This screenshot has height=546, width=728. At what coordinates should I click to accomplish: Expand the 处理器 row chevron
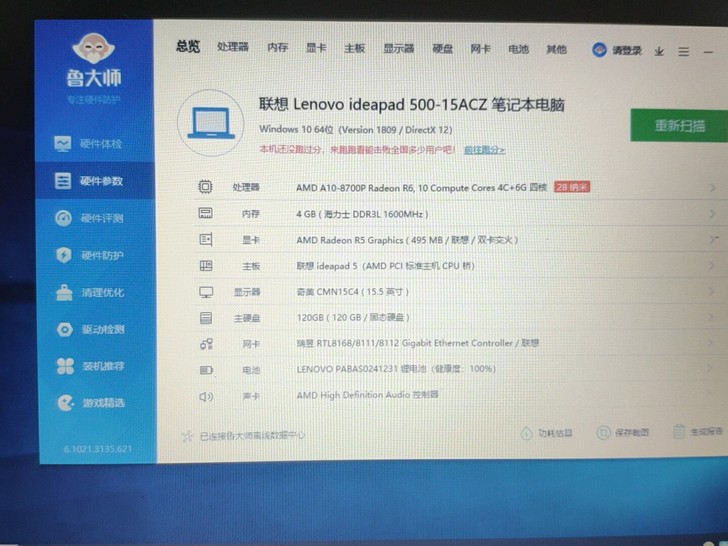pos(712,188)
